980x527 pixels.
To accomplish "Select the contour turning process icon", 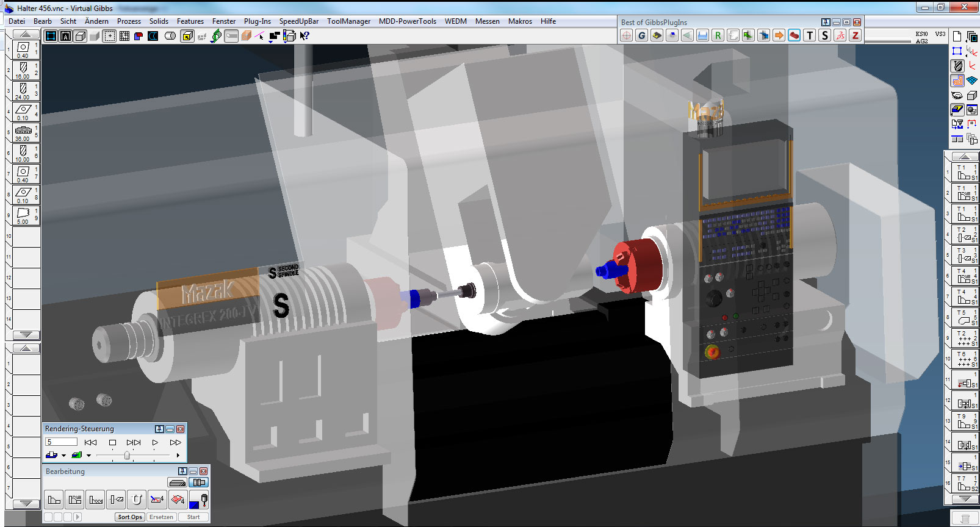I will click(54, 500).
